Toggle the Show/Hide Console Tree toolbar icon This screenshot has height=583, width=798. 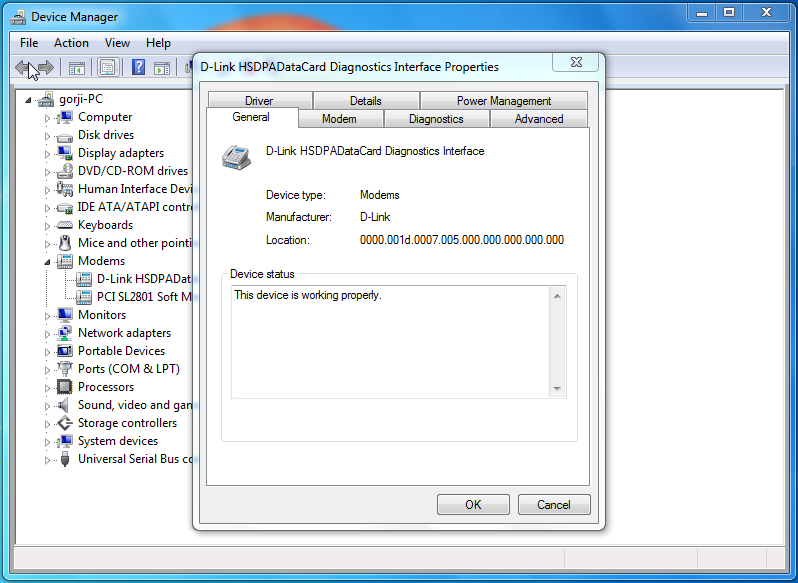pyautogui.click(x=76, y=68)
